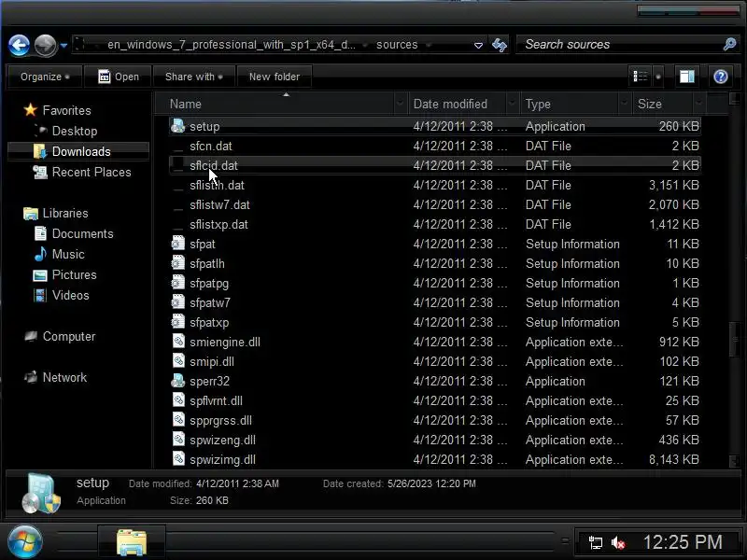Select the spwizimg.dll file icon
Viewport: 747px width, 560px height.
pyautogui.click(x=178, y=459)
